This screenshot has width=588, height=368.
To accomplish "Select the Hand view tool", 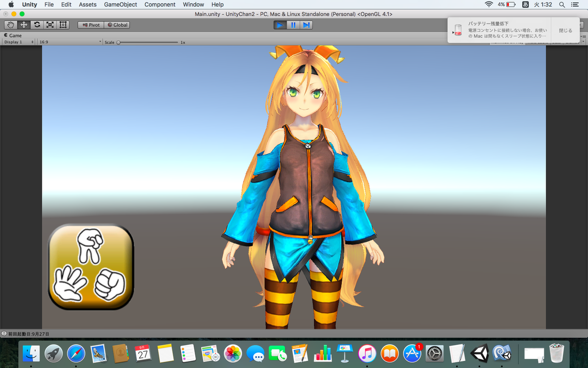I will click(10, 24).
